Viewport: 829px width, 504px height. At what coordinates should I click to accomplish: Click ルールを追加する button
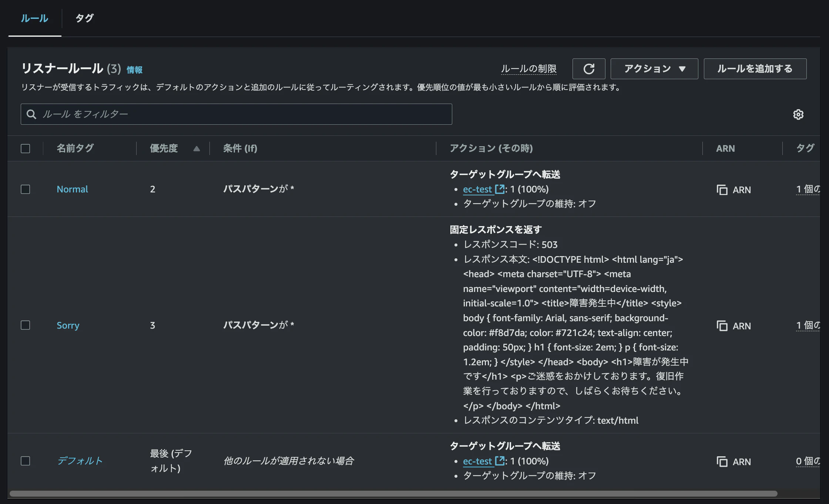pos(755,69)
